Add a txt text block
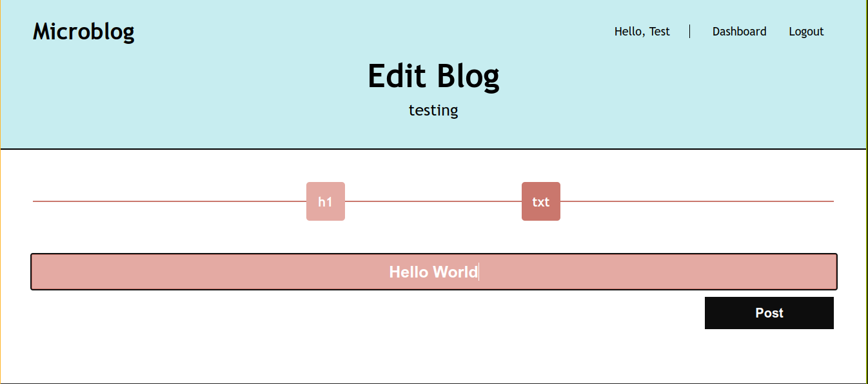 [540, 201]
